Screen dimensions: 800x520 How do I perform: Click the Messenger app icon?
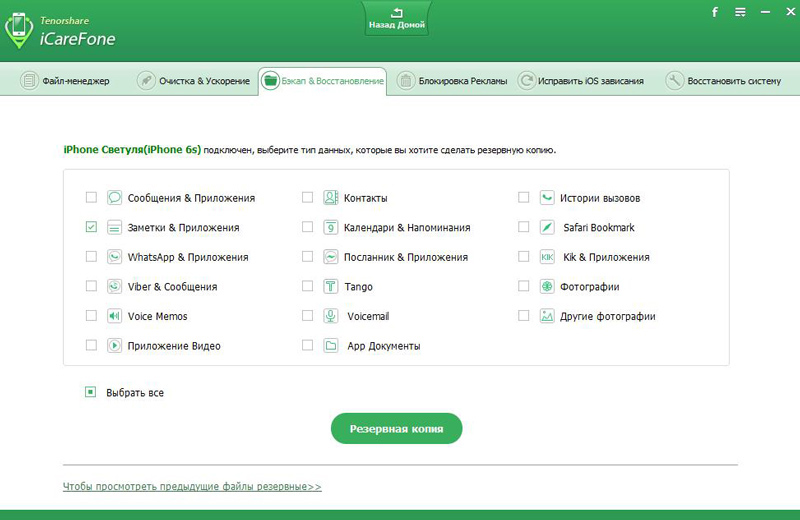point(331,257)
